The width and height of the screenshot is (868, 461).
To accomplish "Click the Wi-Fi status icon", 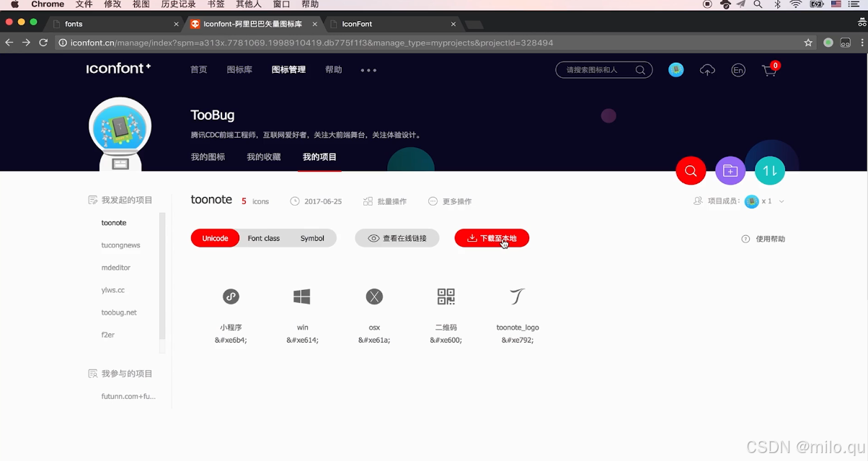I will coord(796,4).
